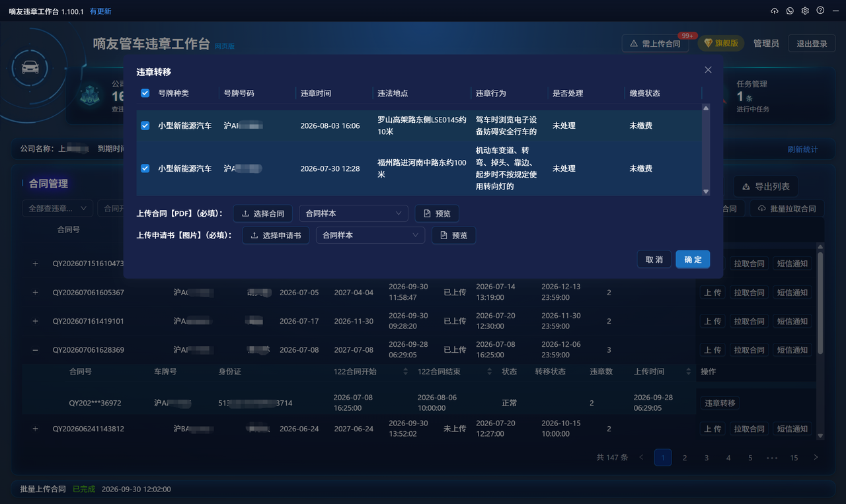This screenshot has height=504, width=846.
Task: Open 合同样本 dropdown beside 选择合同
Action: (354, 213)
